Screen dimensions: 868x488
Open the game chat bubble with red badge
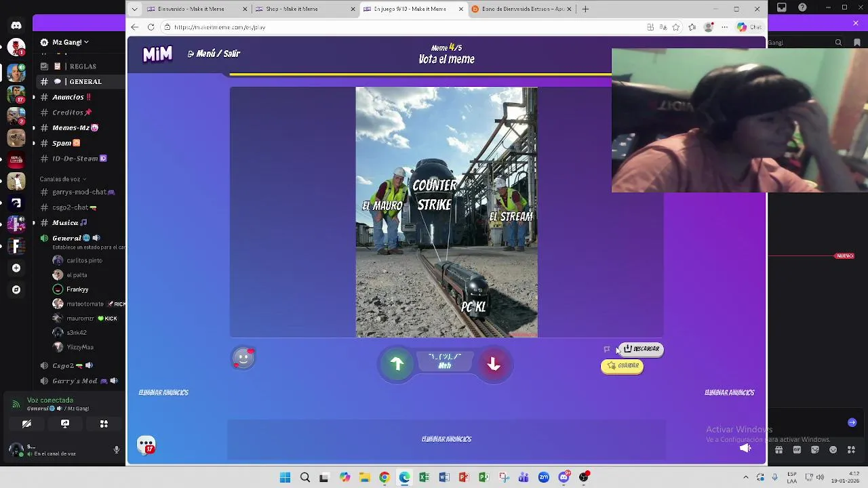coord(146,445)
